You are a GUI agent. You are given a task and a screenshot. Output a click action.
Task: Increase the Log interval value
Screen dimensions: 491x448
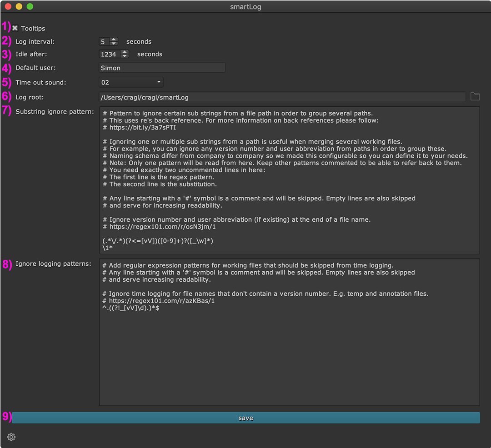(114, 40)
